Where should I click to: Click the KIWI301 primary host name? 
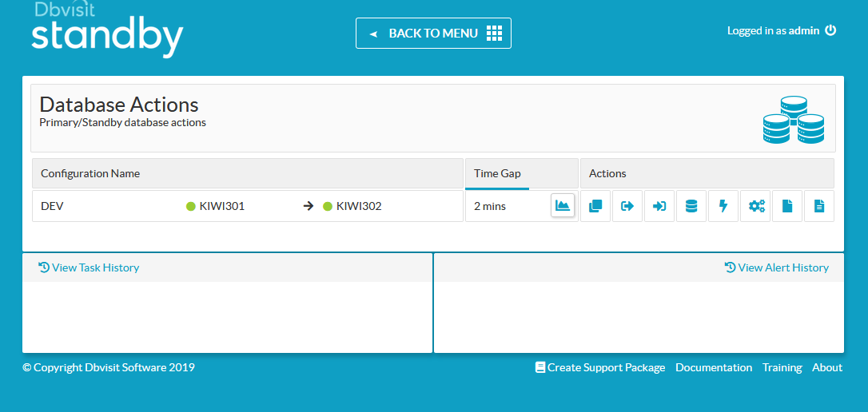coord(222,206)
